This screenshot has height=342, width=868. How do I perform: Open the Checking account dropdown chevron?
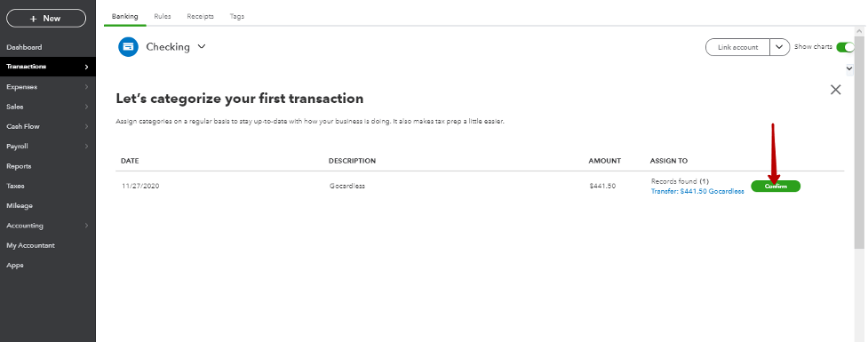[x=202, y=47]
